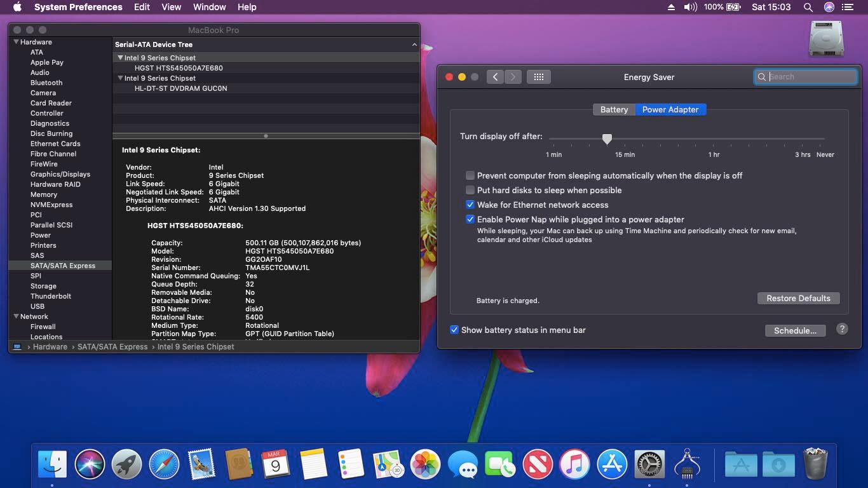Uncheck Show battery status in menu bar
Viewport: 868px width, 488px height.
[454, 330]
